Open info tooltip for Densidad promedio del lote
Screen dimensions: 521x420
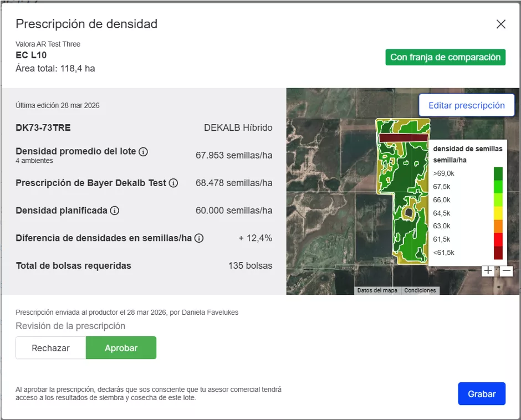pos(142,151)
